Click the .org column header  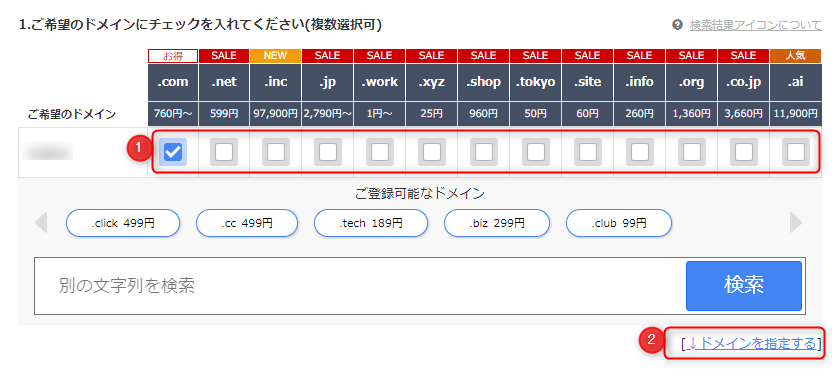692,82
